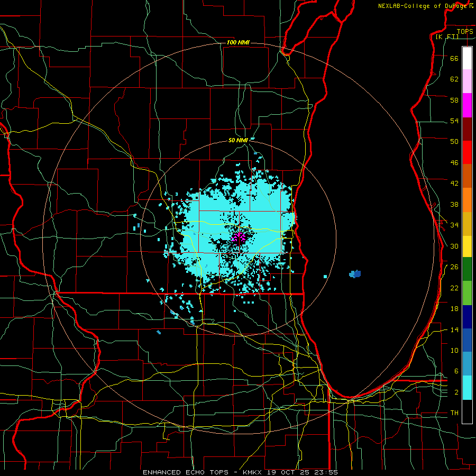Click the TOPS legend title
This screenshot has width=476, height=476.
tap(465, 31)
